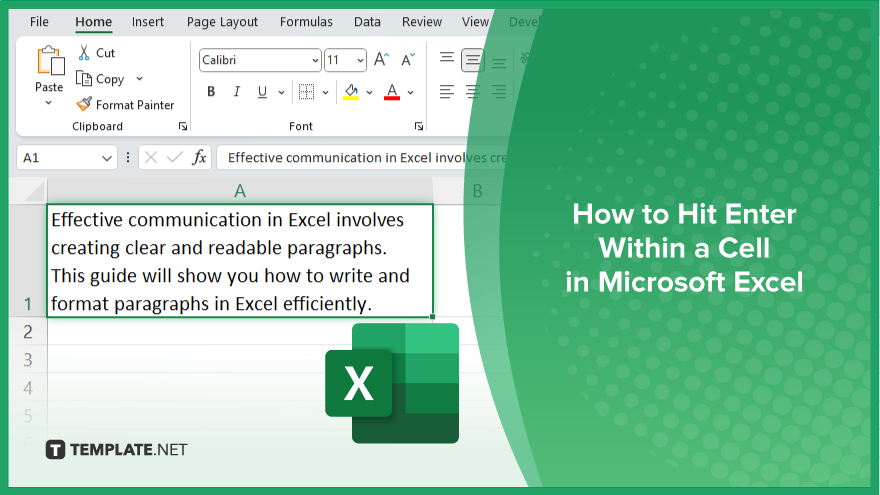The height and width of the screenshot is (495, 880).
Task: Expand font color palette arrow
Action: [411, 93]
